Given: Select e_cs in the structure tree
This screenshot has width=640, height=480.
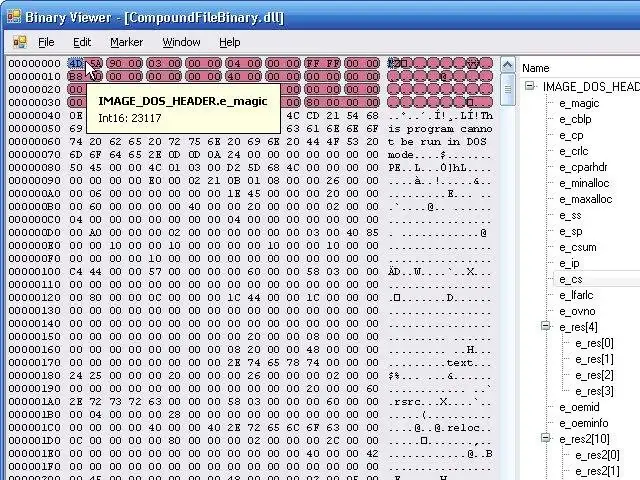Looking at the screenshot, I should tap(571, 279).
